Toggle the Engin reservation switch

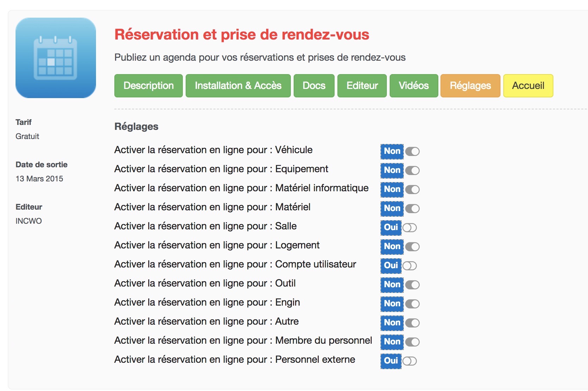point(412,304)
